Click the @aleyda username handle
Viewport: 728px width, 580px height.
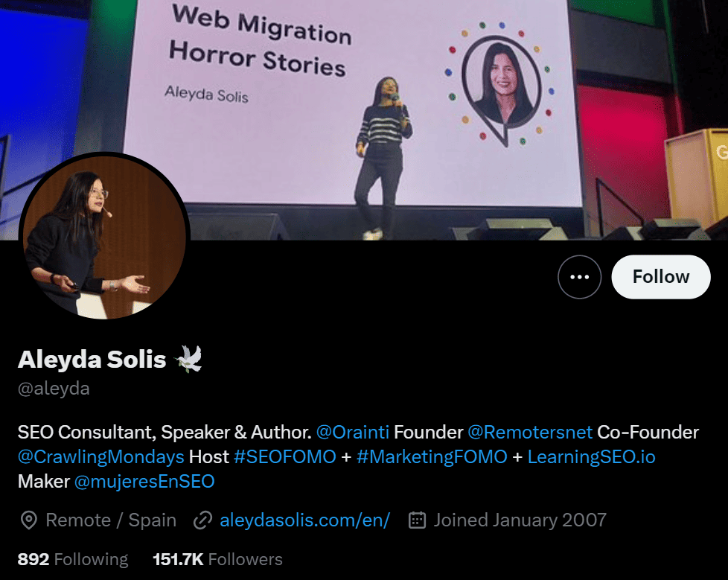click(x=54, y=389)
